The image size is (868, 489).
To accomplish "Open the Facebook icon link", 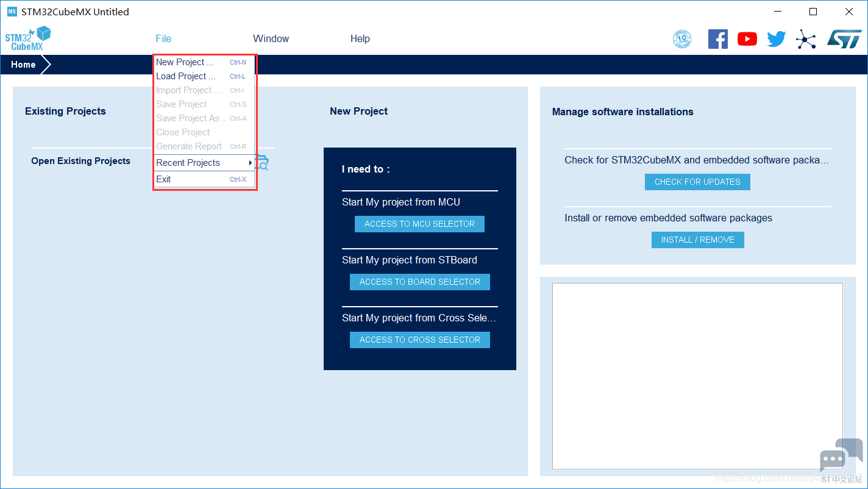I will click(718, 39).
